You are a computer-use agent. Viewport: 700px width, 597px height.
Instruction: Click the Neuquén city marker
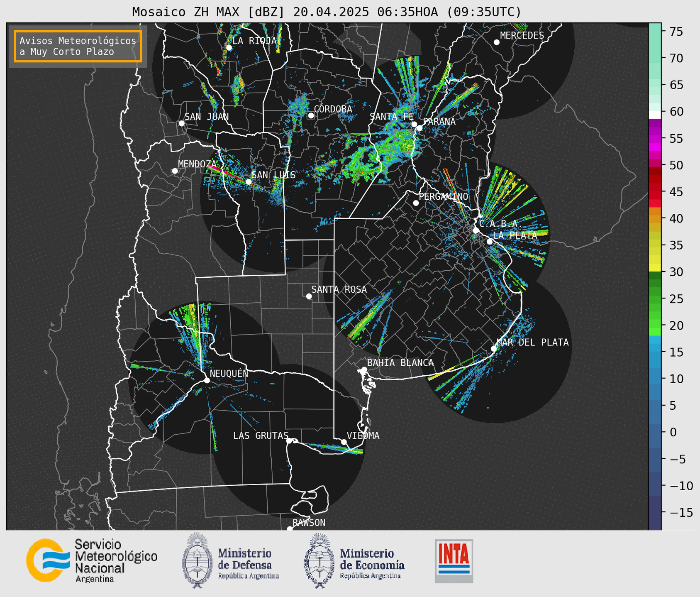207,380
